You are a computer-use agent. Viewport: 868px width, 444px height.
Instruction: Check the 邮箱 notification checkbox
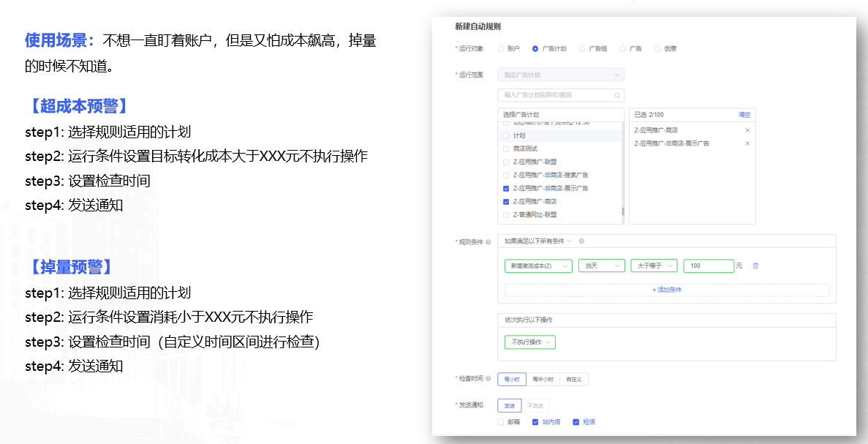(501, 422)
